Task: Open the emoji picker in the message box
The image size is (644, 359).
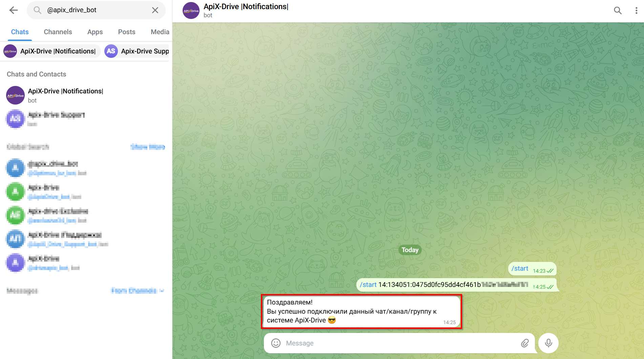Action: pyautogui.click(x=276, y=343)
